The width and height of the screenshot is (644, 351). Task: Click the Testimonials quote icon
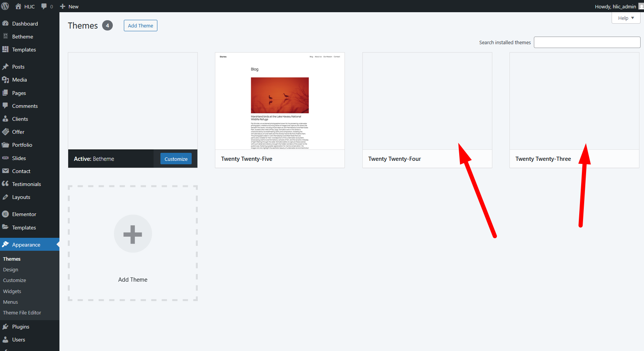point(5,184)
